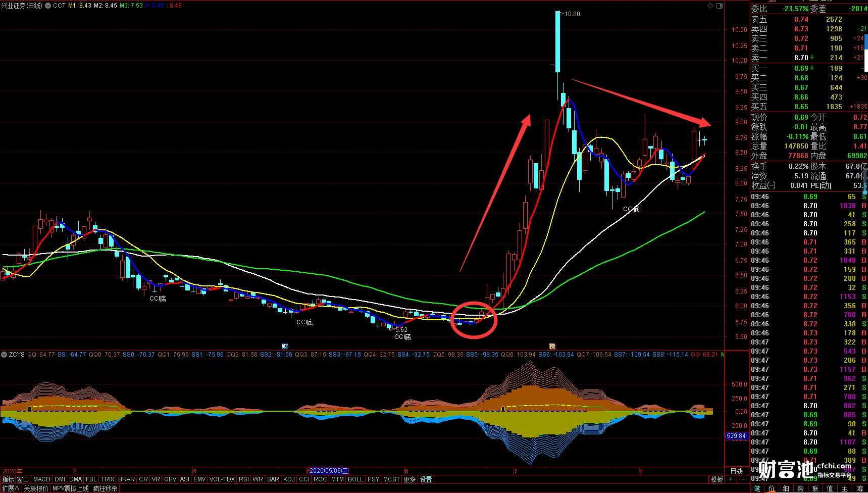
Task: Show the WR indicator
Action: pyautogui.click(x=258, y=479)
